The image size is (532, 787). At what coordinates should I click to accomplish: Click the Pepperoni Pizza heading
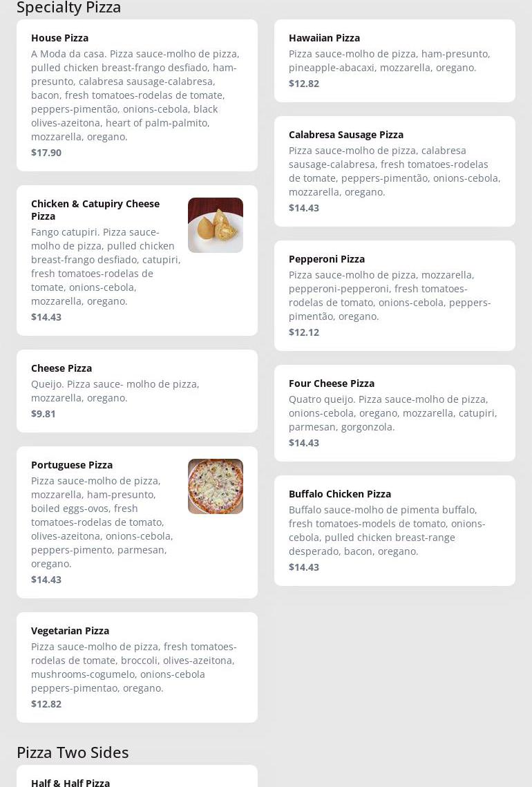coord(326,259)
